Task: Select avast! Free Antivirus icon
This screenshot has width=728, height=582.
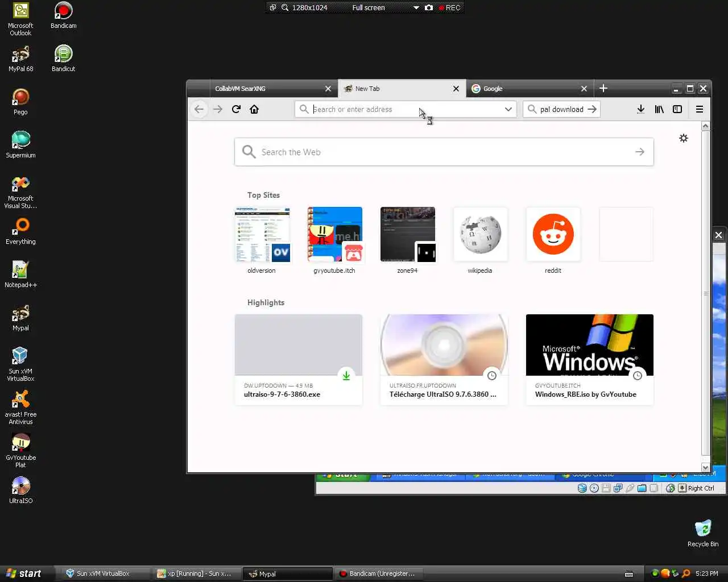Action: [x=20, y=408]
